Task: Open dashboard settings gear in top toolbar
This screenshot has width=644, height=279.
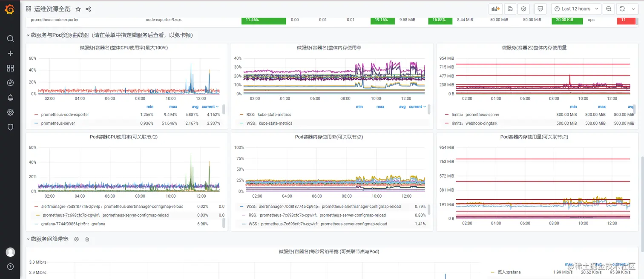Action: tap(523, 9)
